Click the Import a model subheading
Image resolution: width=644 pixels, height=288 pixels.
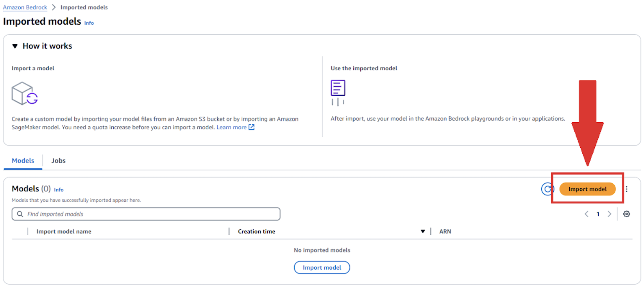pyautogui.click(x=33, y=68)
